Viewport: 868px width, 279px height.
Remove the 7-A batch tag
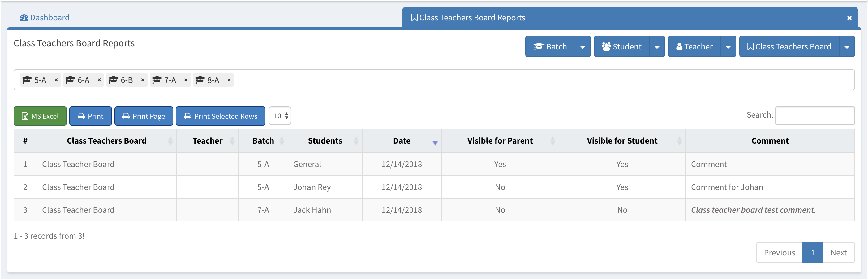[186, 80]
